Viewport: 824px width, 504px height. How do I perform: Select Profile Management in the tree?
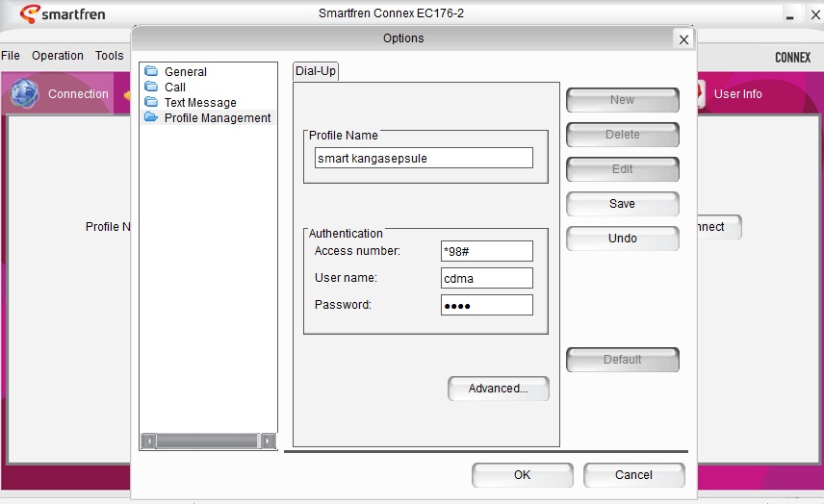(218, 118)
